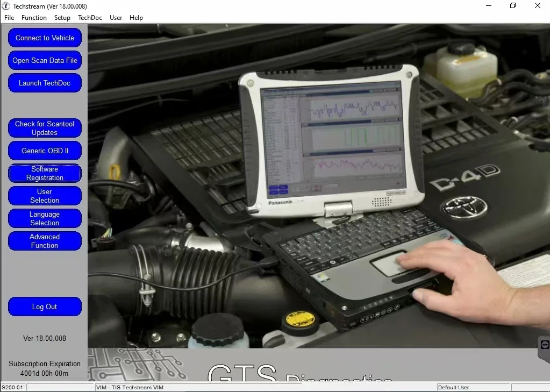550x392 pixels.
Task: Click the Log Out button
Action: (x=45, y=307)
